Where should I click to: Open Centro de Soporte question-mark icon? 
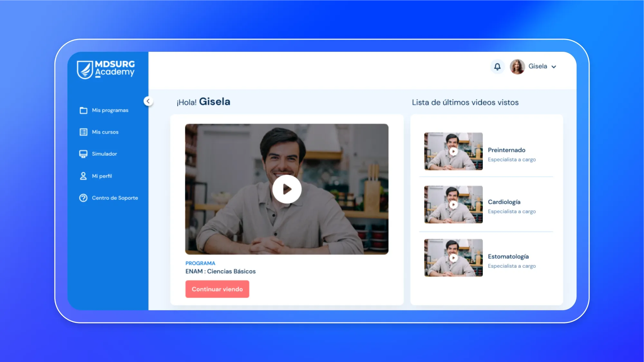83,198
